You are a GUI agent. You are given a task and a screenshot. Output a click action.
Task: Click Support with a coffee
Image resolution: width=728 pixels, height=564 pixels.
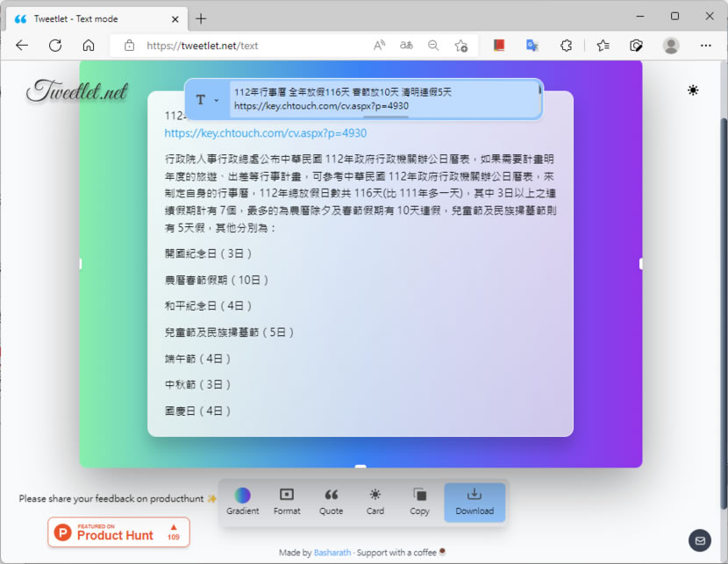401,553
